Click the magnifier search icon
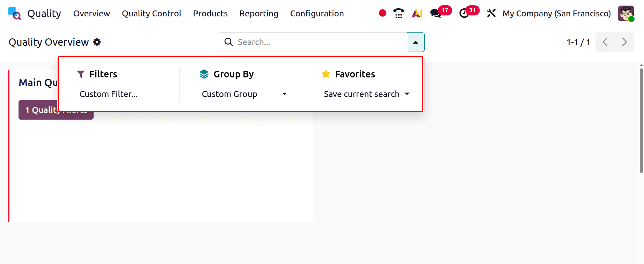 tap(229, 42)
